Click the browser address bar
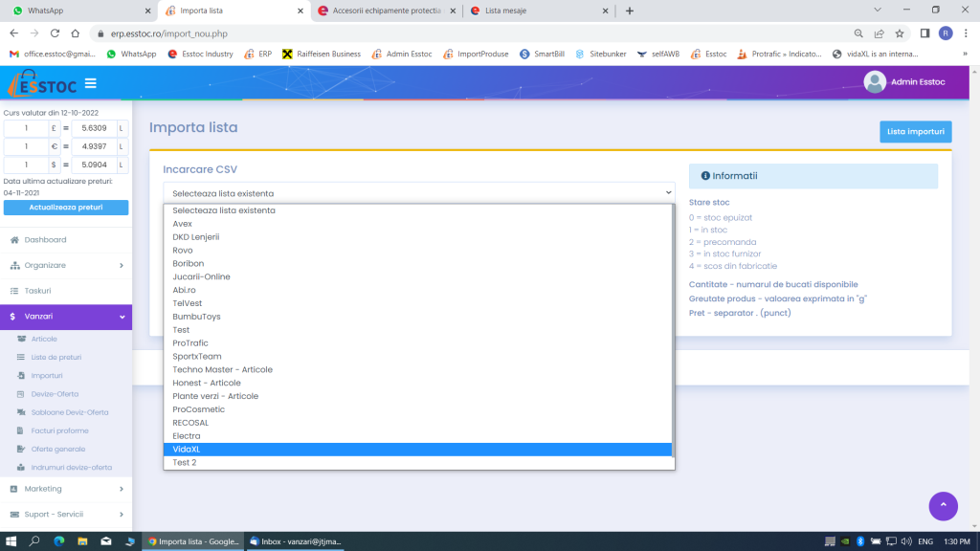The width and height of the screenshot is (980, 551). (x=469, y=33)
